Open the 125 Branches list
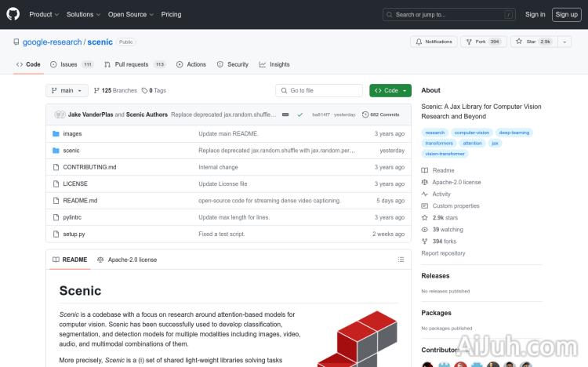588x367 pixels. coord(115,91)
